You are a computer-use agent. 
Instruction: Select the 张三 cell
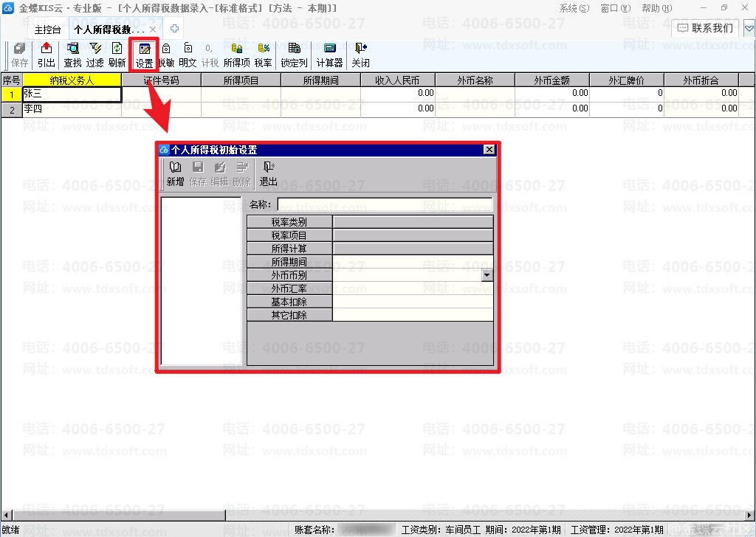pos(72,94)
